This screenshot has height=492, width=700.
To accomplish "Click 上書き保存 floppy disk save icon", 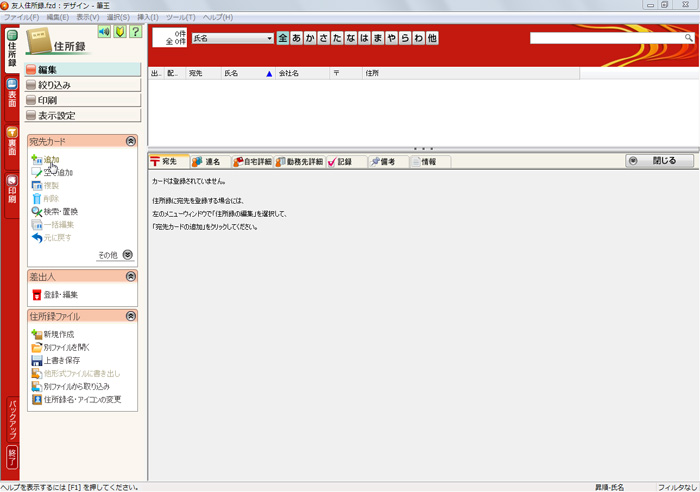I will (x=37, y=360).
